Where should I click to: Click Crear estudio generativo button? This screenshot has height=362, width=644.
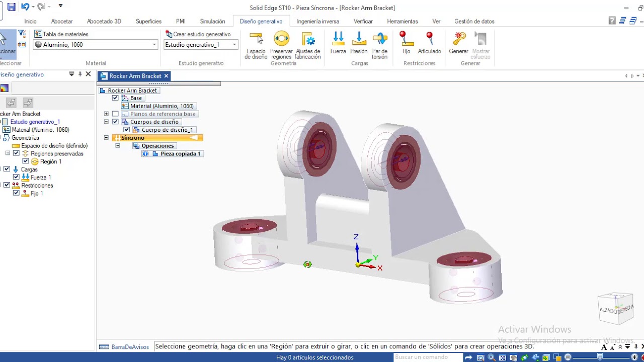coord(198,34)
